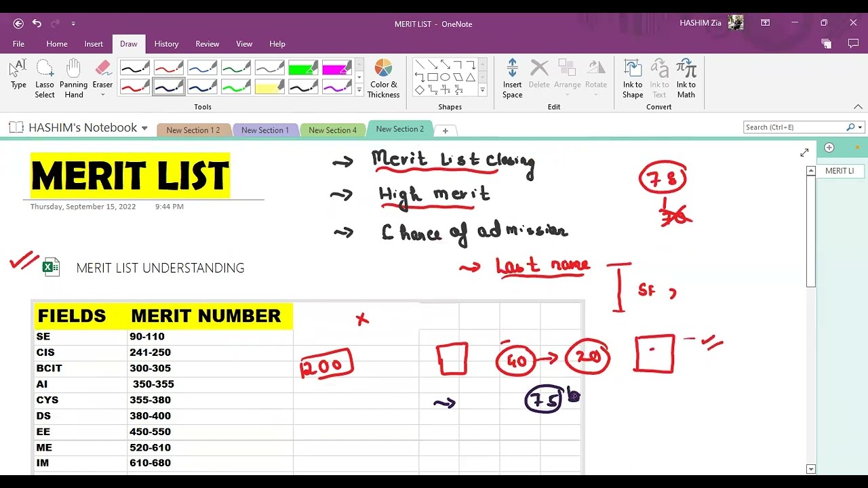868x488 pixels.
Task: Activate the Lasso Select tool
Action: [x=45, y=79]
